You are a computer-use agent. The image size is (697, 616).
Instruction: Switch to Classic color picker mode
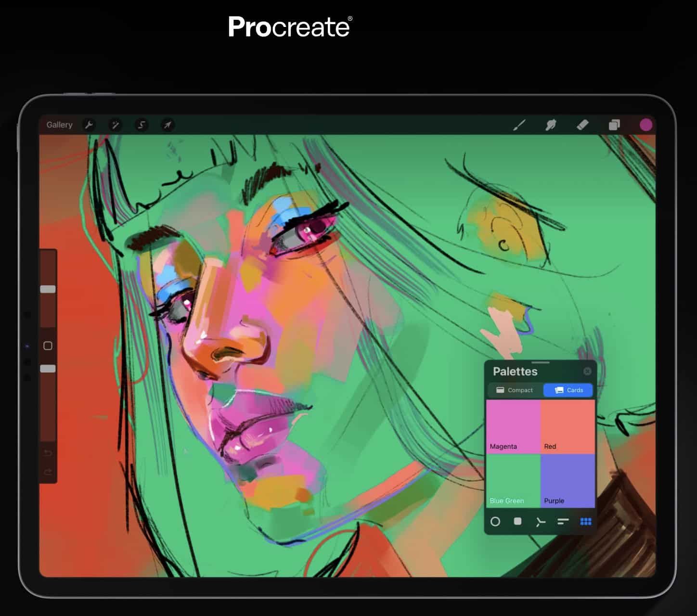518,522
